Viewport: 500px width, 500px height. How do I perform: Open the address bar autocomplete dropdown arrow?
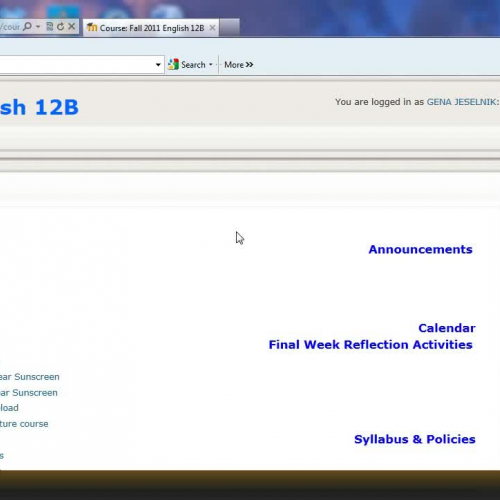tap(38, 26)
